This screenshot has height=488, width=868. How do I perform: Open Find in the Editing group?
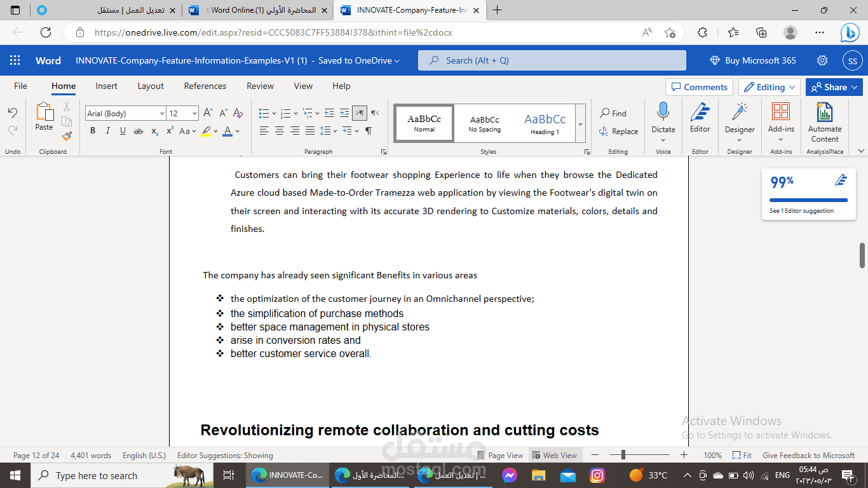click(x=613, y=113)
